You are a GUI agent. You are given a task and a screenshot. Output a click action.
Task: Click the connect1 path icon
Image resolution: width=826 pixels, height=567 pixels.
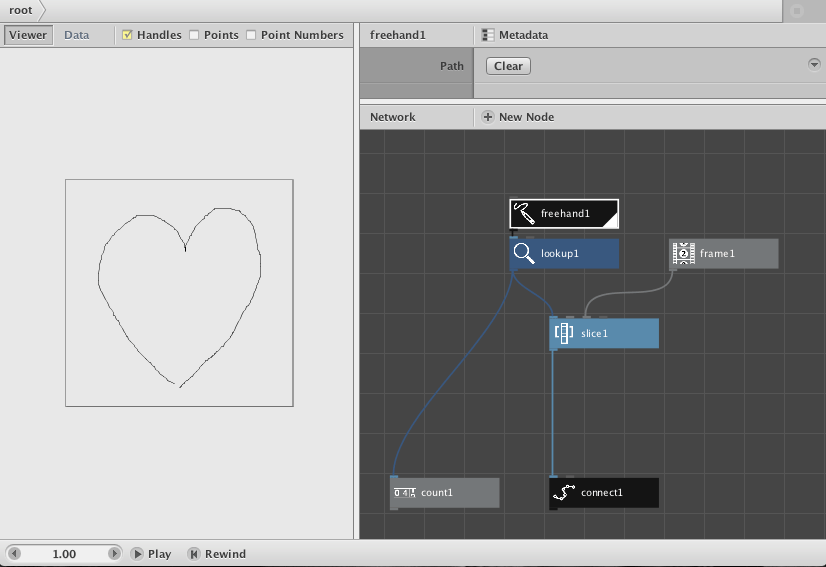pyautogui.click(x=564, y=493)
